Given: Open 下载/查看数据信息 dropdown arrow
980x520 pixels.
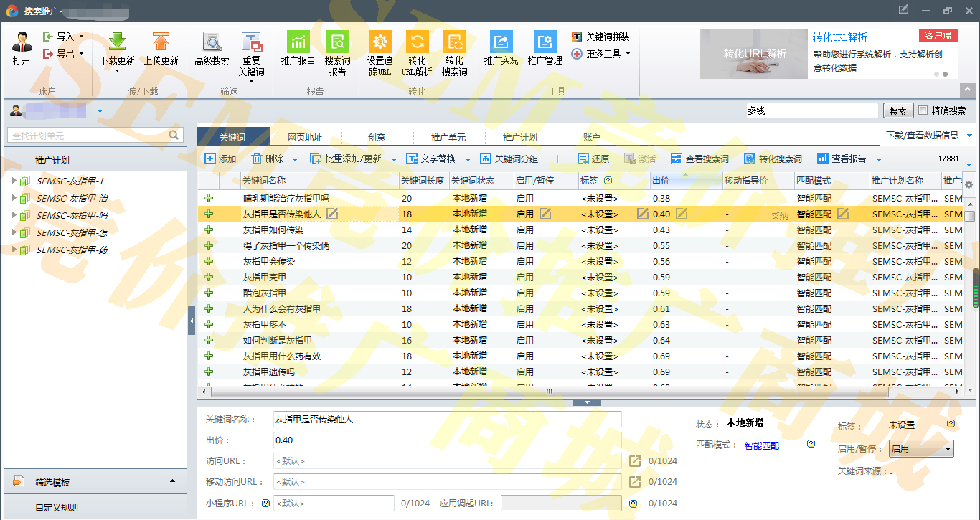Looking at the screenshot, I should [x=970, y=136].
